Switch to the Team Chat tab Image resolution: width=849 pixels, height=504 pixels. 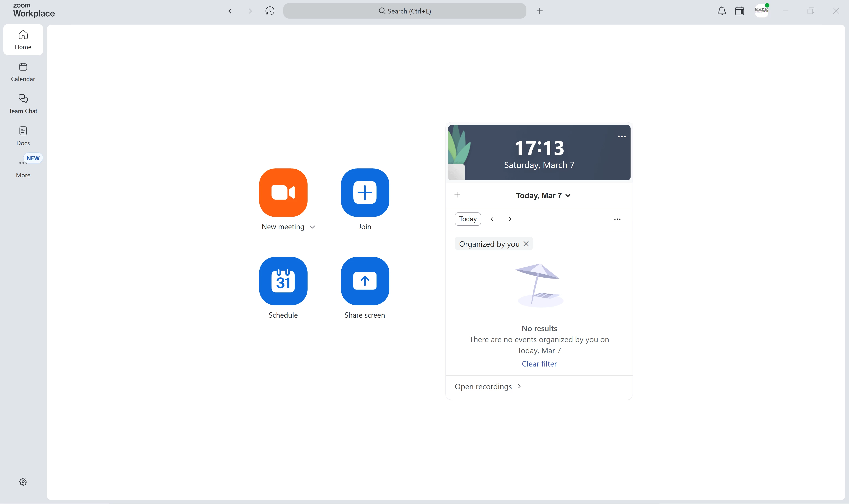click(x=23, y=104)
